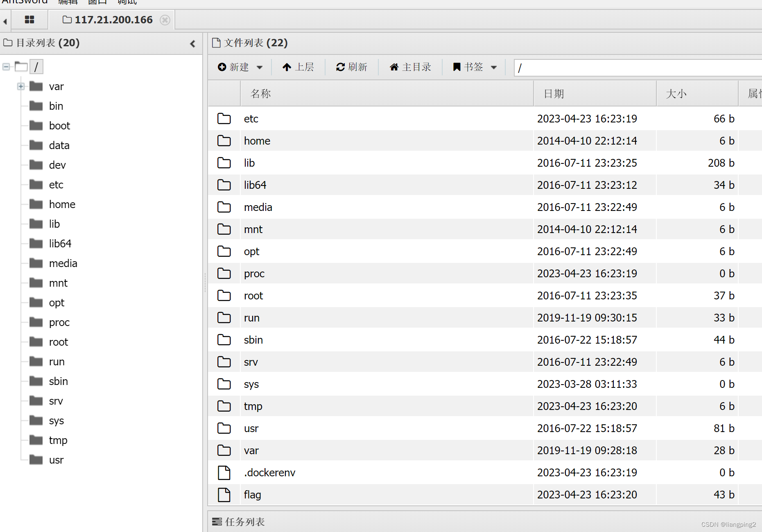Select the var folder label in tree
The image size is (762, 532).
click(x=57, y=86)
